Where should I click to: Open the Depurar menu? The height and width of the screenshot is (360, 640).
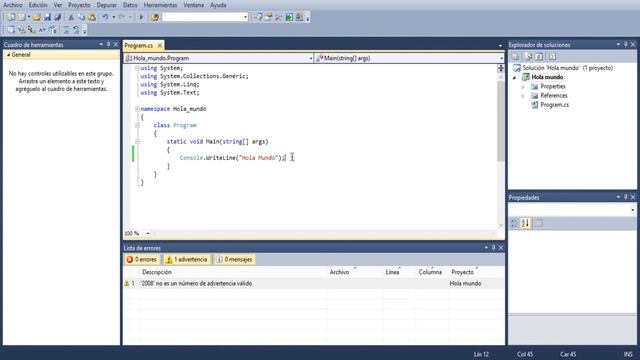coord(107,5)
